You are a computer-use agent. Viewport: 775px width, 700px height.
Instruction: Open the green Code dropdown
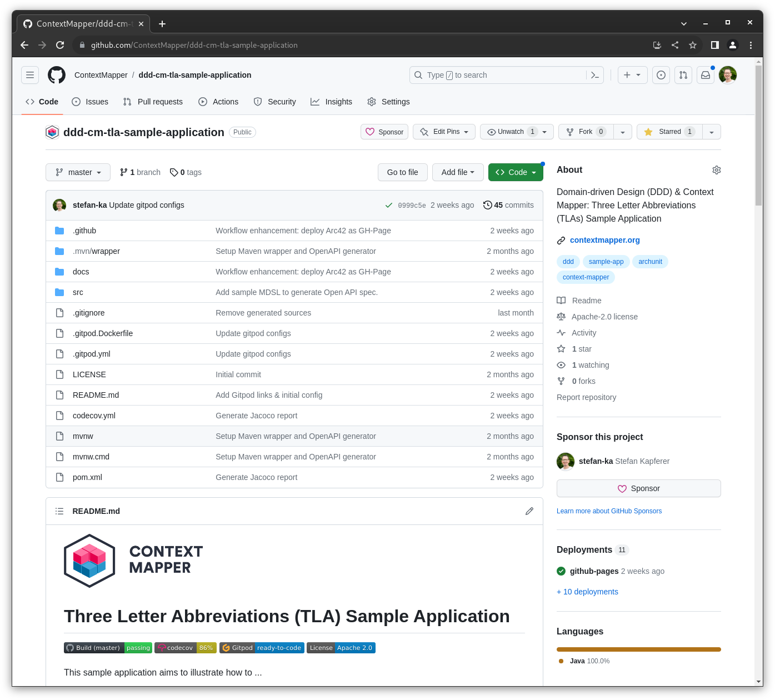pos(516,172)
